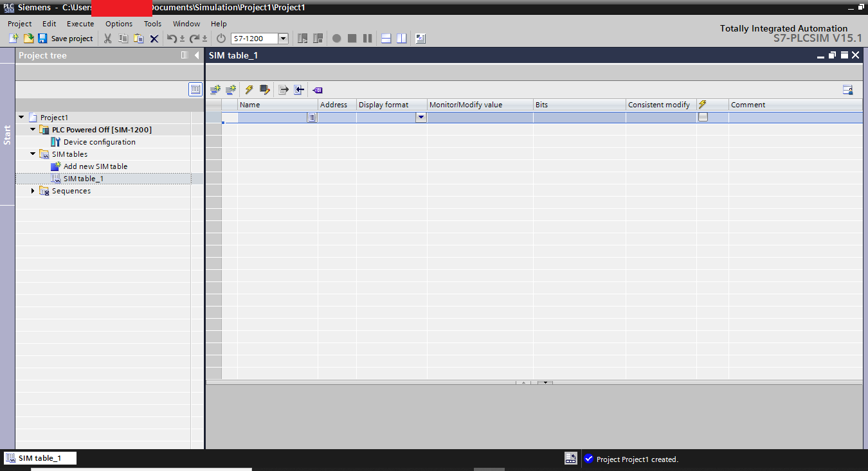Click the Record sequence round icon
This screenshot has height=471, width=868.
coord(336,39)
